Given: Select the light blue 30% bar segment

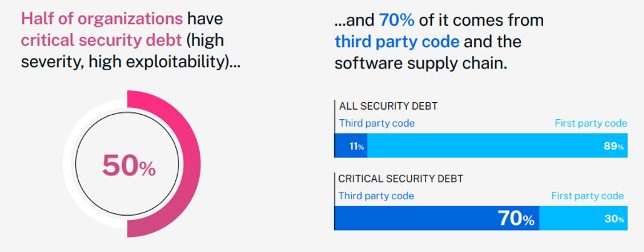Looking at the screenshot, I should (x=583, y=218).
